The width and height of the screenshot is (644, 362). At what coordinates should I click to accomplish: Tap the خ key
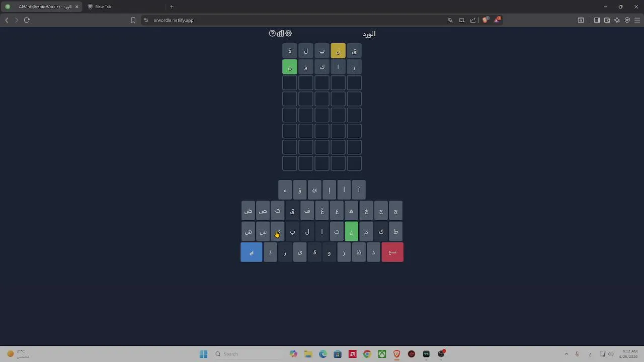(366, 211)
